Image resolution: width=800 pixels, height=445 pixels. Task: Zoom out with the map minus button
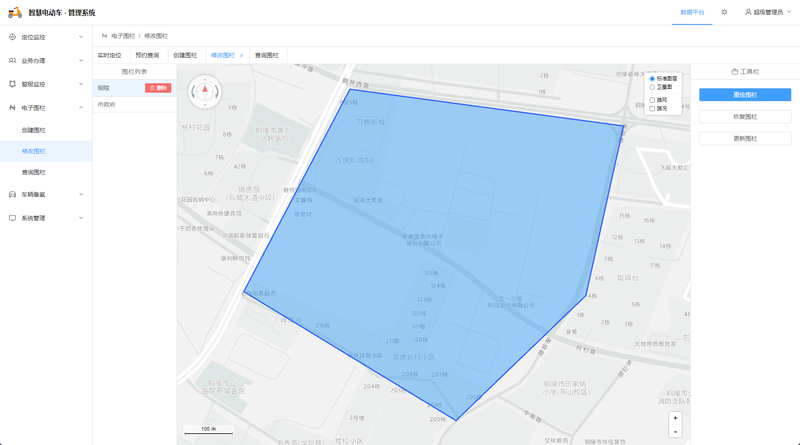click(x=675, y=431)
